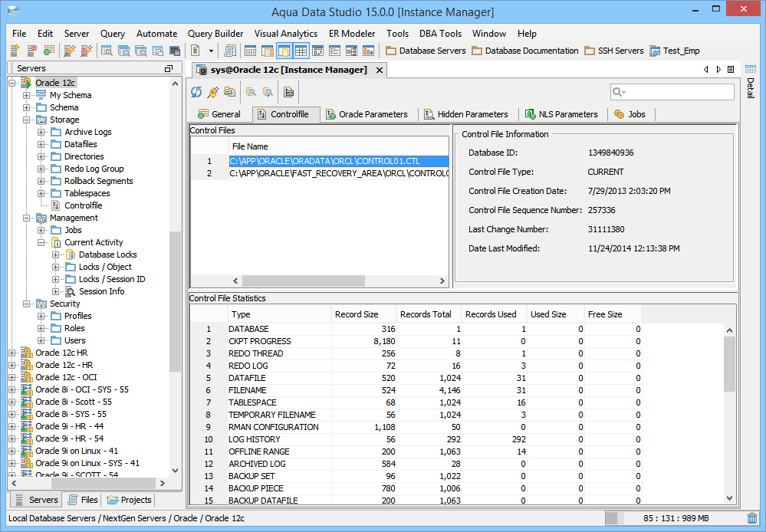This screenshot has height=532, width=766.
Task: Open the Test_Emp shortcut in the toolbar
Action: click(x=674, y=51)
